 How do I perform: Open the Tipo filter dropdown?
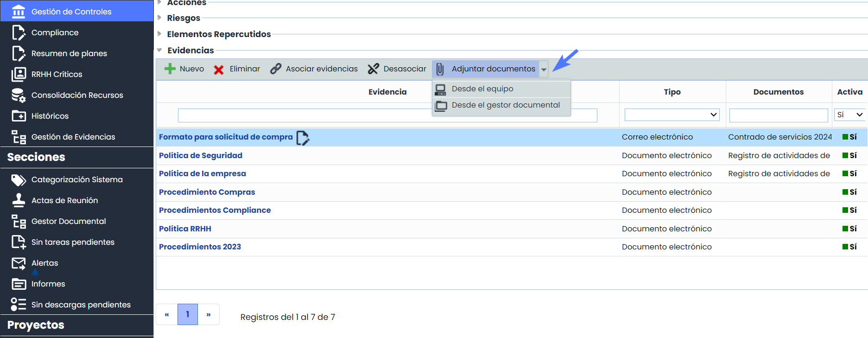tap(672, 115)
